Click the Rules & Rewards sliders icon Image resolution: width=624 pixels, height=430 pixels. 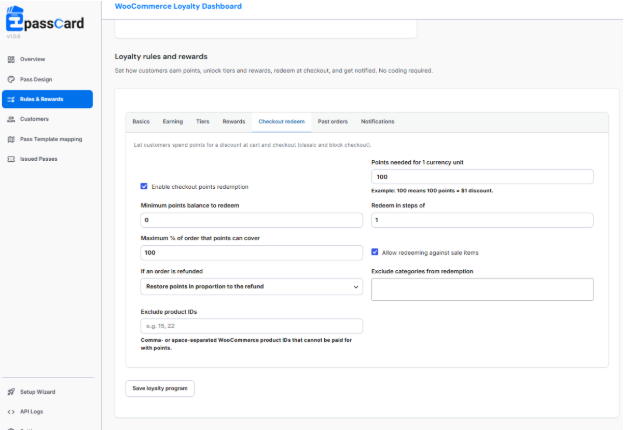11,99
